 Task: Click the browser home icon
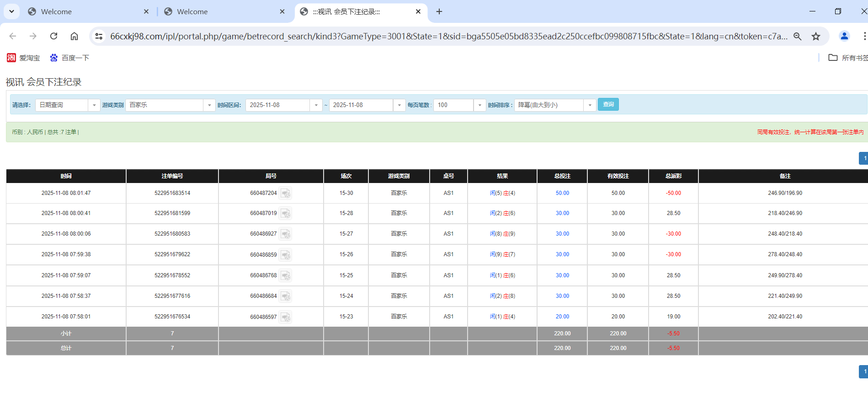tap(74, 36)
